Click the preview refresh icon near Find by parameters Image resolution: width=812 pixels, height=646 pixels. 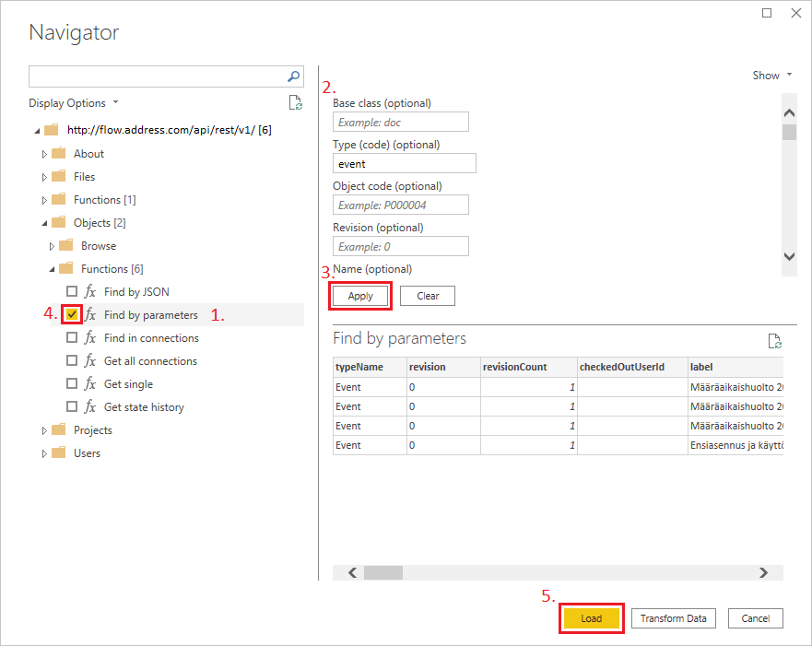click(x=775, y=341)
